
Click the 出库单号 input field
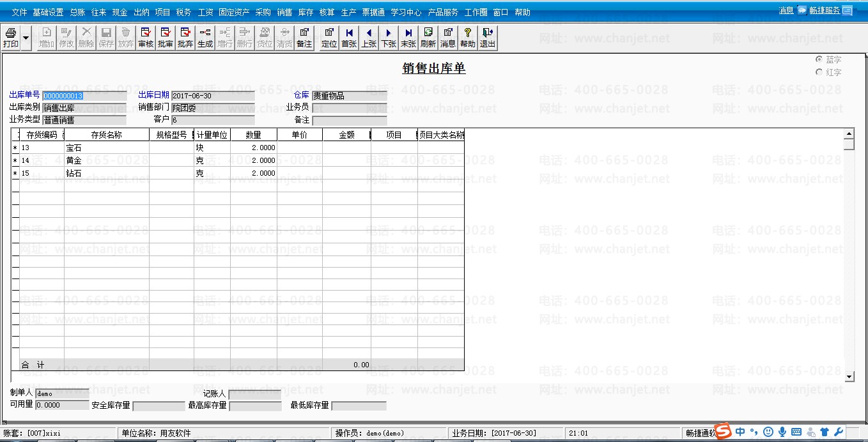click(84, 96)
